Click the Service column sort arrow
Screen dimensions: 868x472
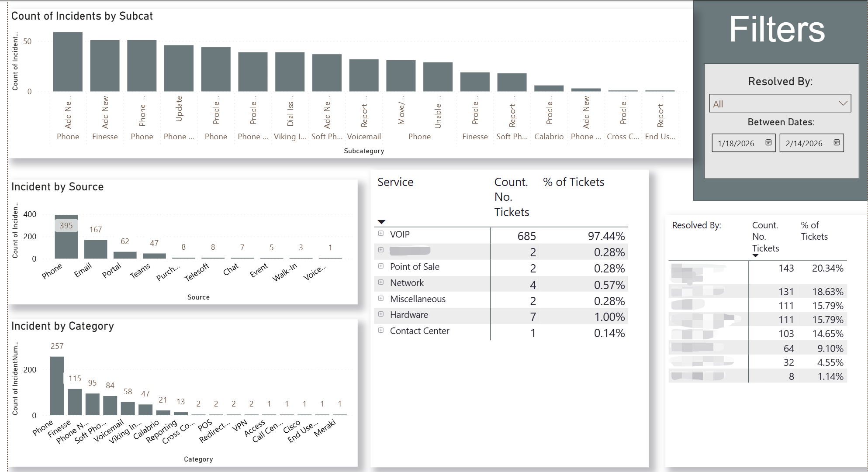[x=381, y=222]
